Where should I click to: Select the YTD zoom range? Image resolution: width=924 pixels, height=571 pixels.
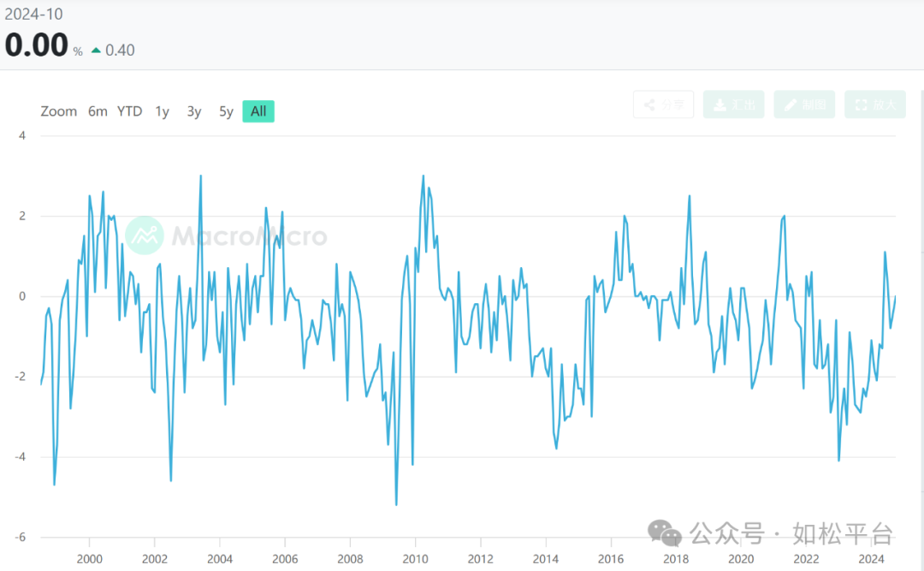click(x=130, y=111)
